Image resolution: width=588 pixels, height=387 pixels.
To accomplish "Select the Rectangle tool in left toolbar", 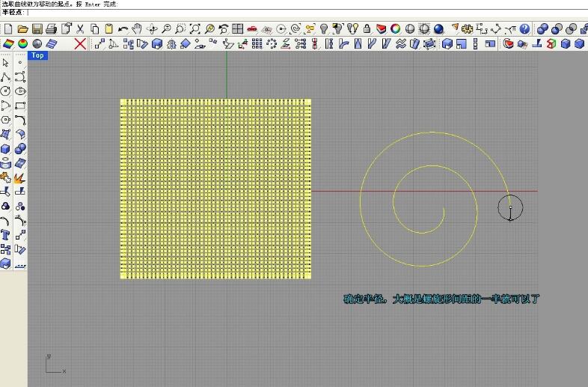I will (21, 106).
